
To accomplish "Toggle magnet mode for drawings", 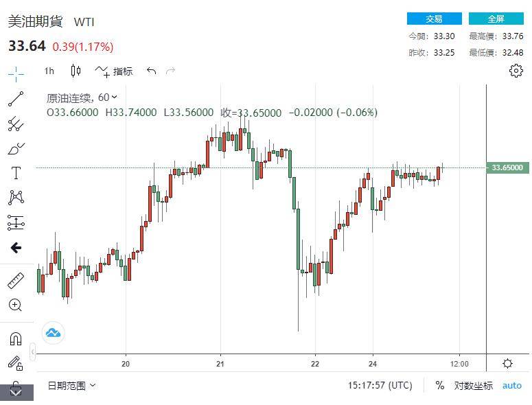I will (16, 338).
